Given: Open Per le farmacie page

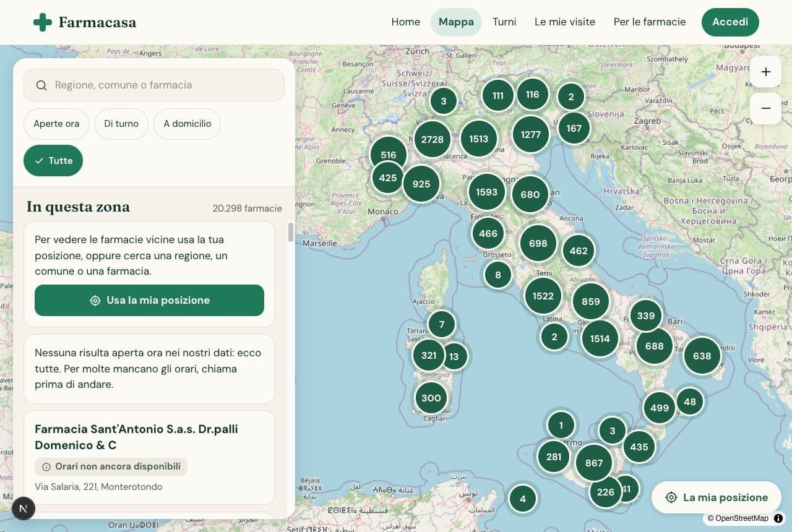Looking at the screenshot, I should pos(650,22).
